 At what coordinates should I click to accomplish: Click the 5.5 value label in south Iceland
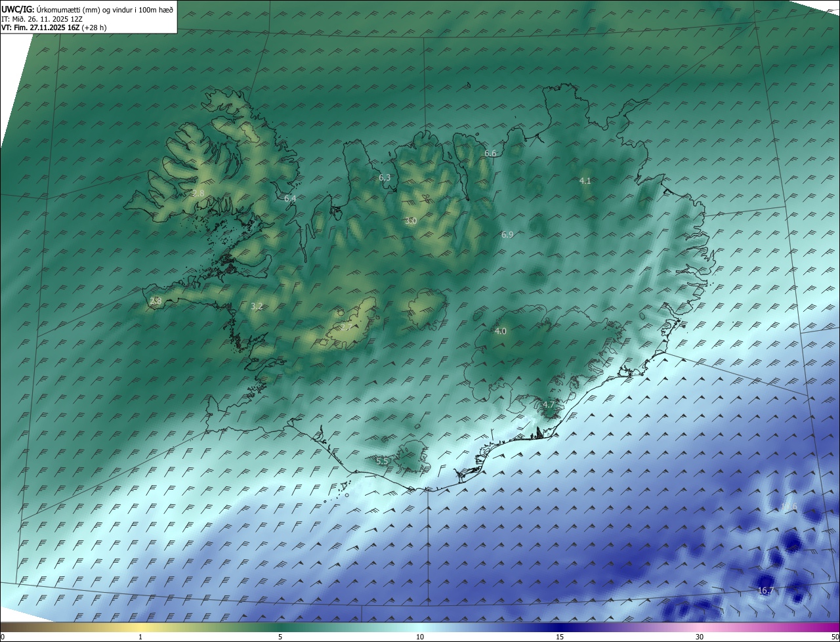(383, 461)
